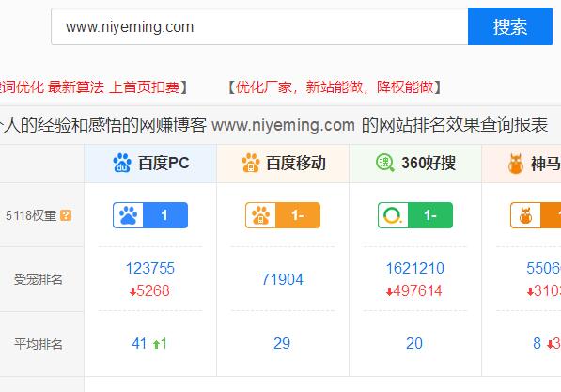Screen dimensions: 561x392
Task: Click the green up arrow beside 41
Action: point(156,344)
